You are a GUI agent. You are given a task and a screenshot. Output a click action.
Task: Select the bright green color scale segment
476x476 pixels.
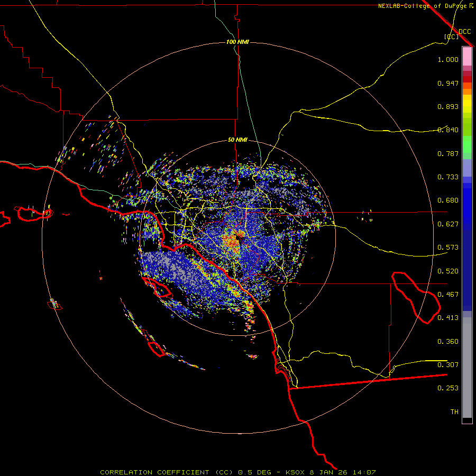tap(467, 144)
